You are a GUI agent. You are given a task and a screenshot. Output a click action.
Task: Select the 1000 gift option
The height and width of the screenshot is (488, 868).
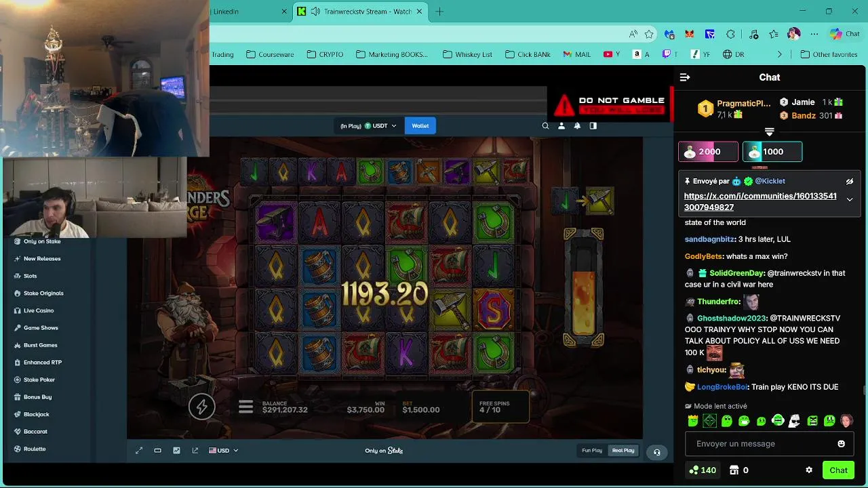point(772,152)
